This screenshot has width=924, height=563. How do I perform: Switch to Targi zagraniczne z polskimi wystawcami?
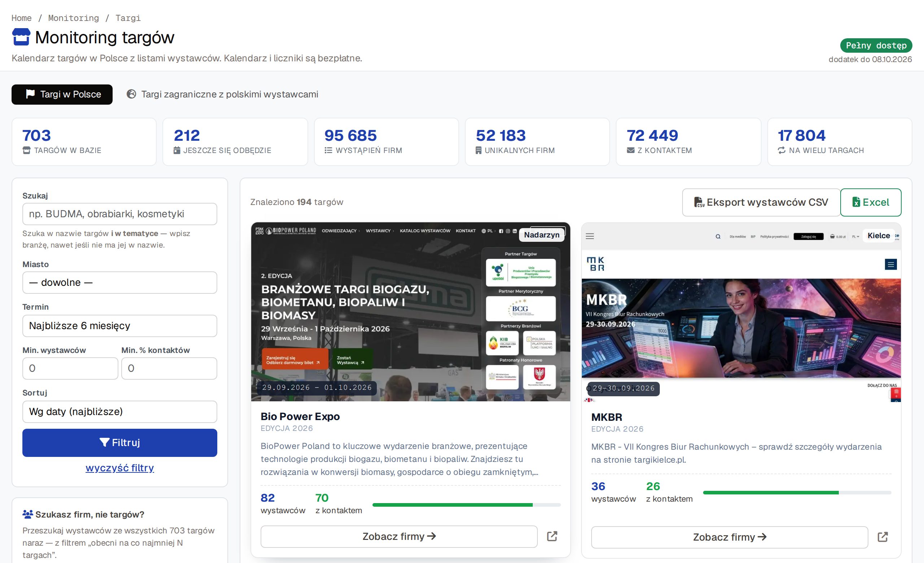tap(222, 95)
